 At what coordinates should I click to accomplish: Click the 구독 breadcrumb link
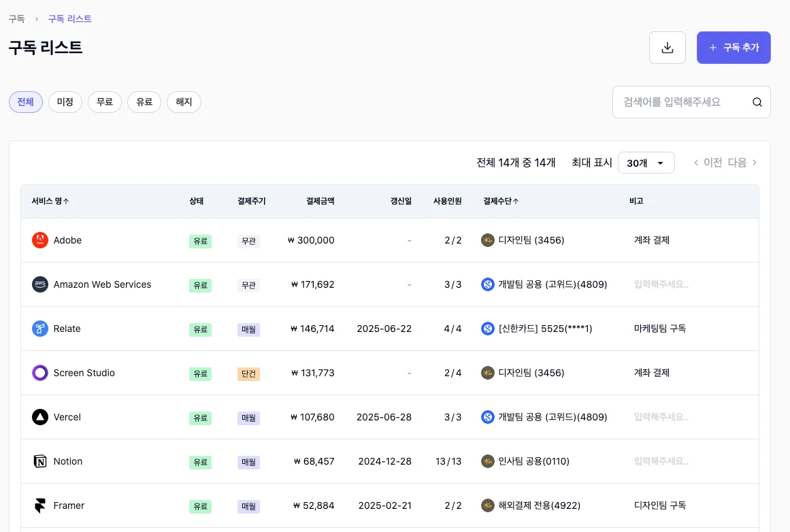[17, 19]
